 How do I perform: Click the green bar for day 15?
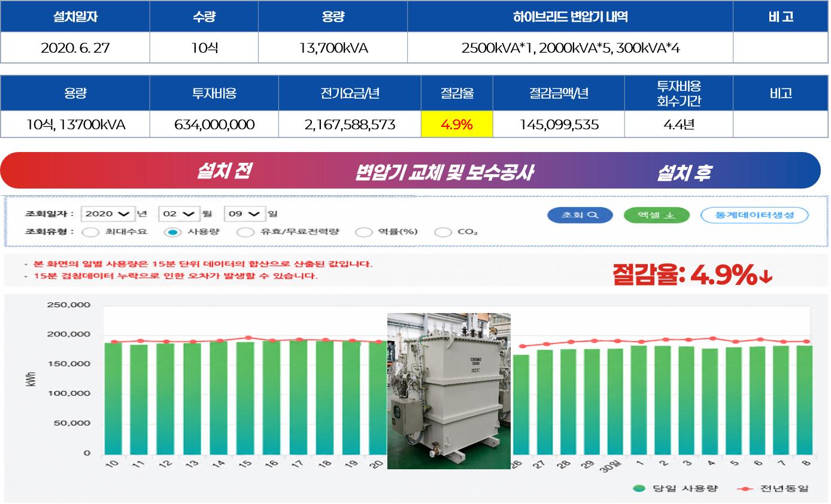point(245,397)
